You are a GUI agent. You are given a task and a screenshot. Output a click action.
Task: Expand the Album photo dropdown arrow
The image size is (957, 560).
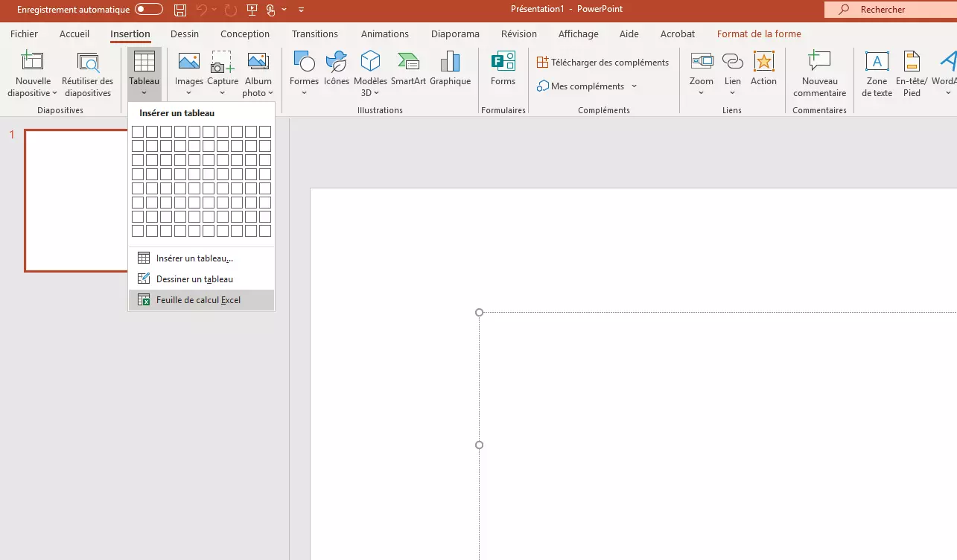(x=270, y=94)
